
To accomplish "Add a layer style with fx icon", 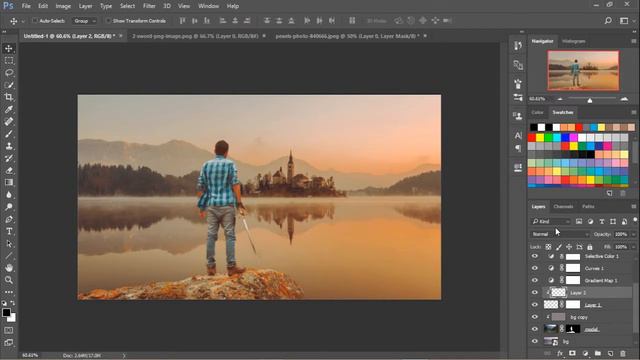I will pyautogui.click(x=560, y=353).
